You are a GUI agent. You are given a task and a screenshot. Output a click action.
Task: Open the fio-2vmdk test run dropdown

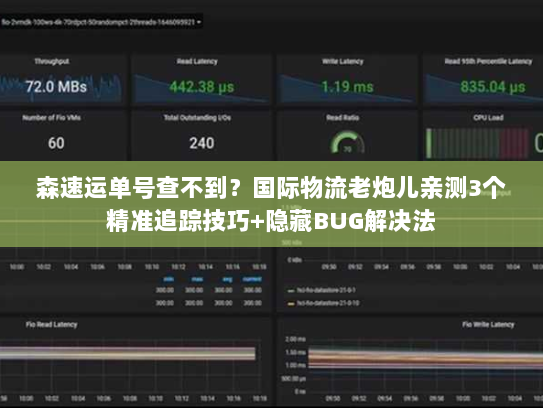pyautogui.click(x=101, y=22)
